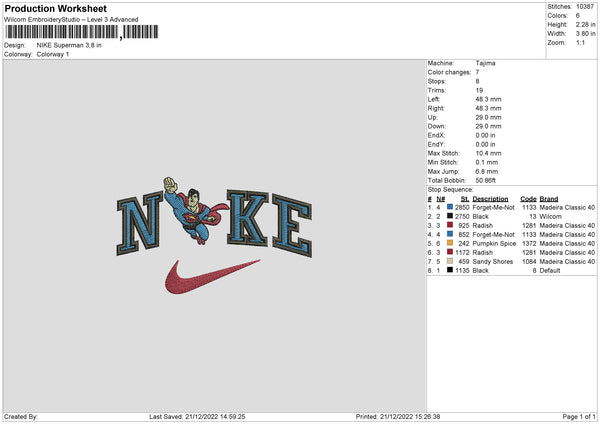Click the N# column header

click(441, 199)
